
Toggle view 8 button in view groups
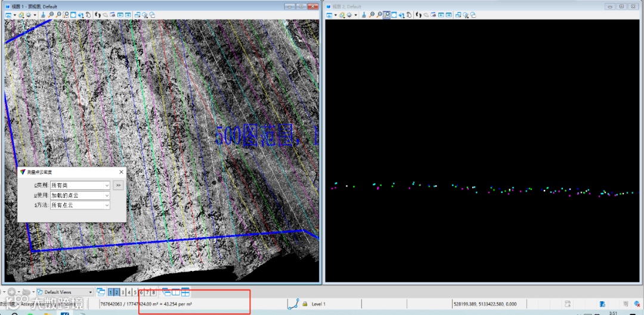(x=154, y=292)
